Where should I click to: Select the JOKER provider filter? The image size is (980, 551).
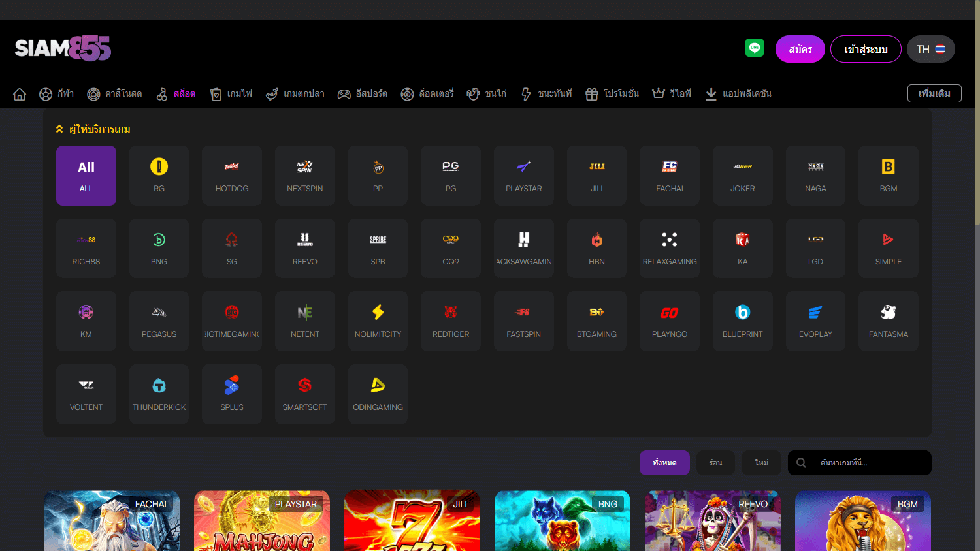coord(742,175)
